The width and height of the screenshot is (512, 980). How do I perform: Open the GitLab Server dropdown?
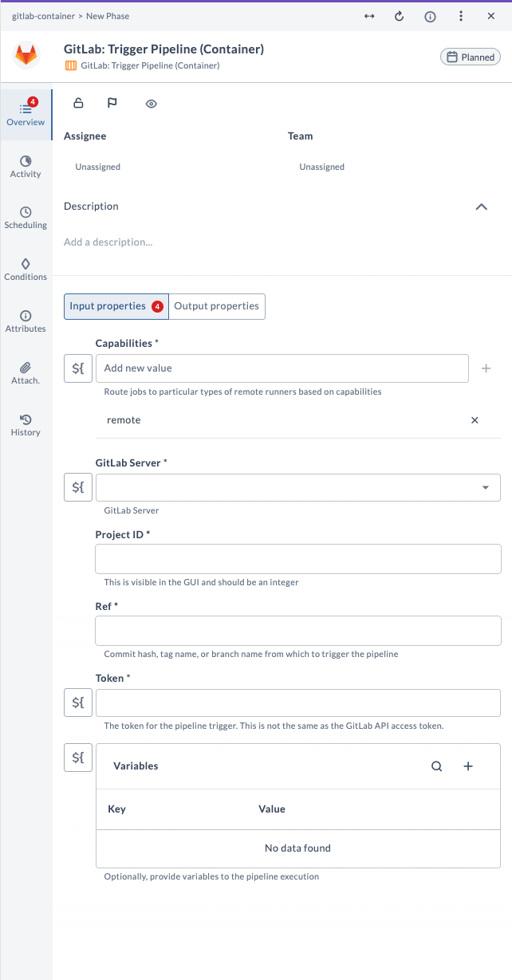point(298,487)
